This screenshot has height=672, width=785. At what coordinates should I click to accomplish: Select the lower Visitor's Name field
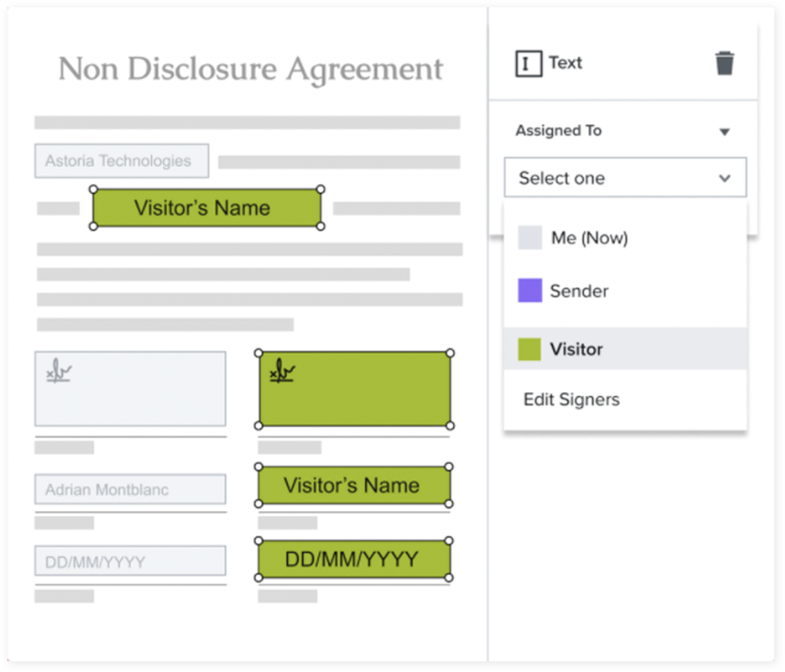353,485
